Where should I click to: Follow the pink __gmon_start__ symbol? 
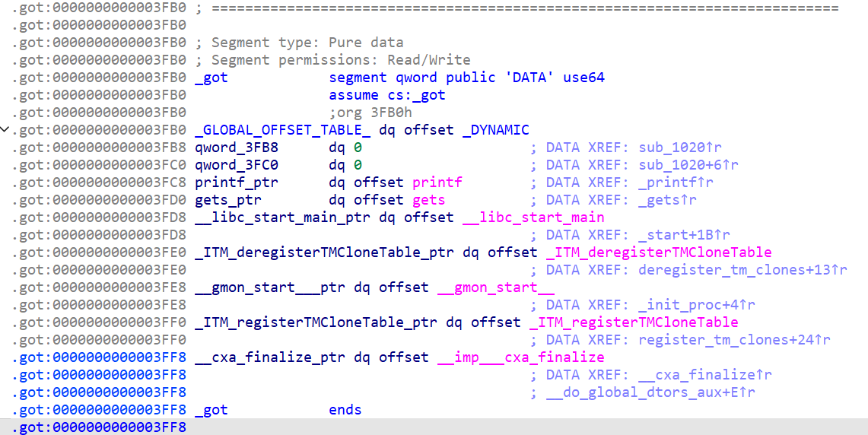click(496, 287)
